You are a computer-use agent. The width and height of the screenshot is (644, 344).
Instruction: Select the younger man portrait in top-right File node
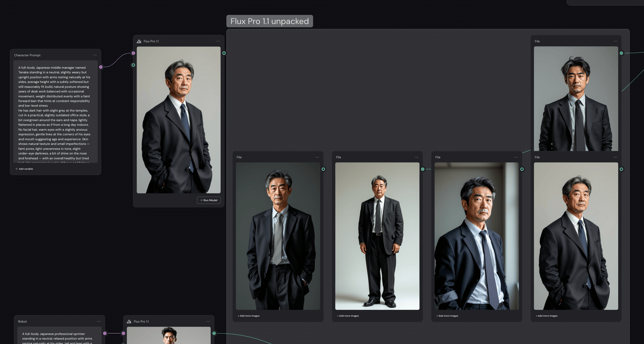click(576, 99)
